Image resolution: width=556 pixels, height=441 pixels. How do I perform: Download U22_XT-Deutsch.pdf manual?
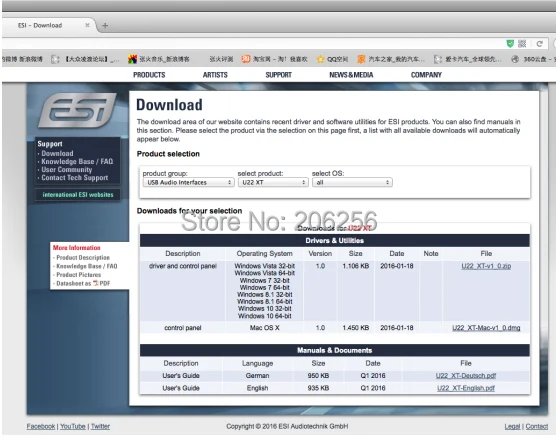[466, 376]
